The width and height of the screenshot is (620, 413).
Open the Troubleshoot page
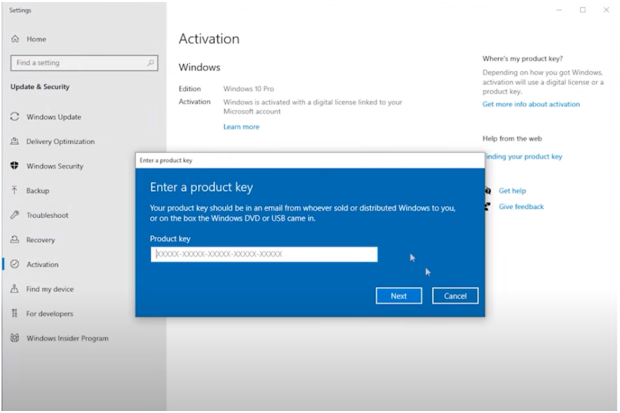[x=47, y=215]
